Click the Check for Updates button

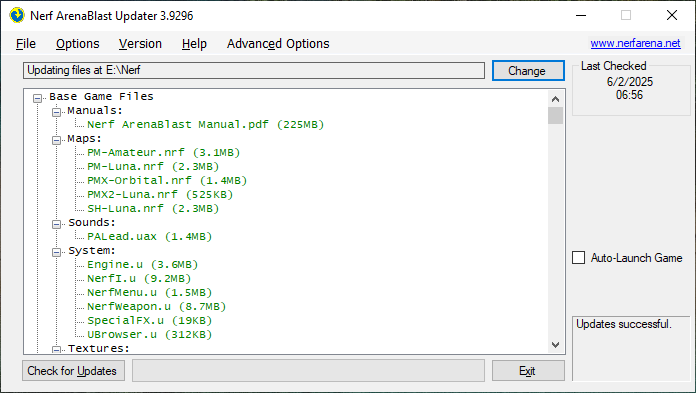coord(73,371)
